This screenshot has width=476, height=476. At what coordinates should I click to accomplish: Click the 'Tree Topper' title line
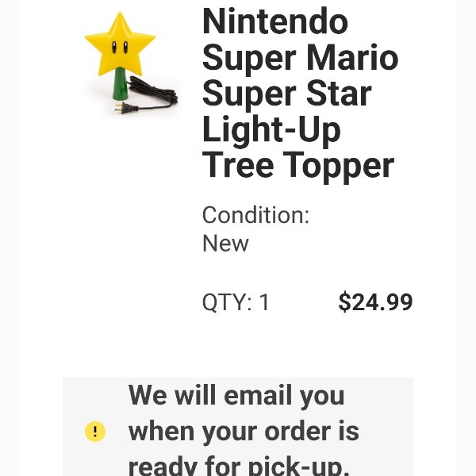298,166
